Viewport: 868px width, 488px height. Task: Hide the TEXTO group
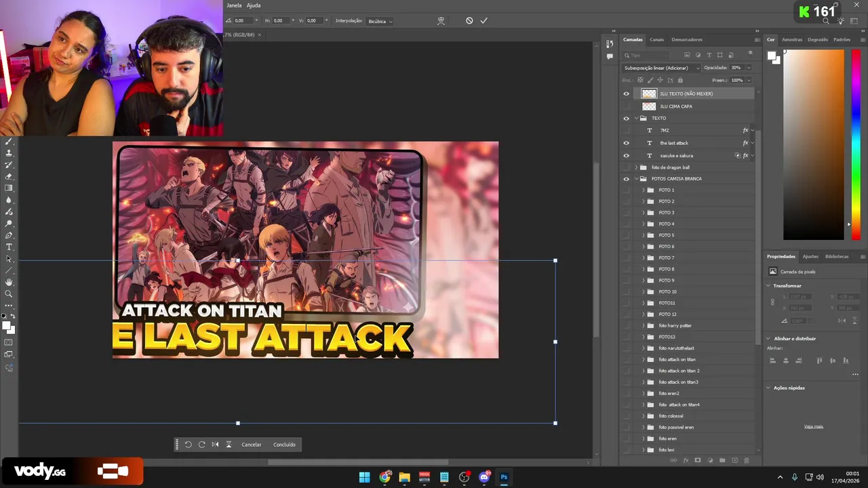(x=626, y=118)
